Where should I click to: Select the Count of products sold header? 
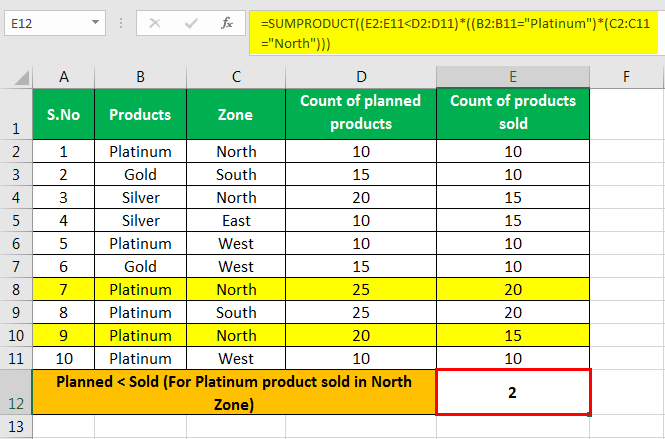[513, 113]
